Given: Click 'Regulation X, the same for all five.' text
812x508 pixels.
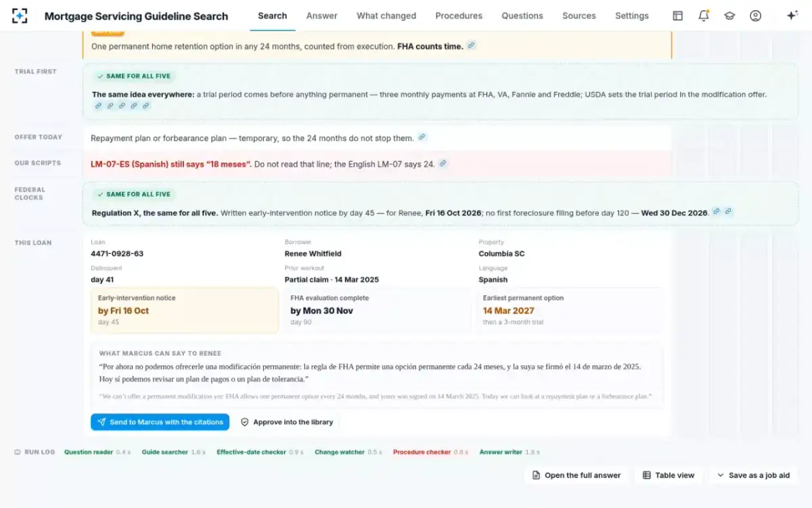Looking at the screenshot, I should 155,213.
